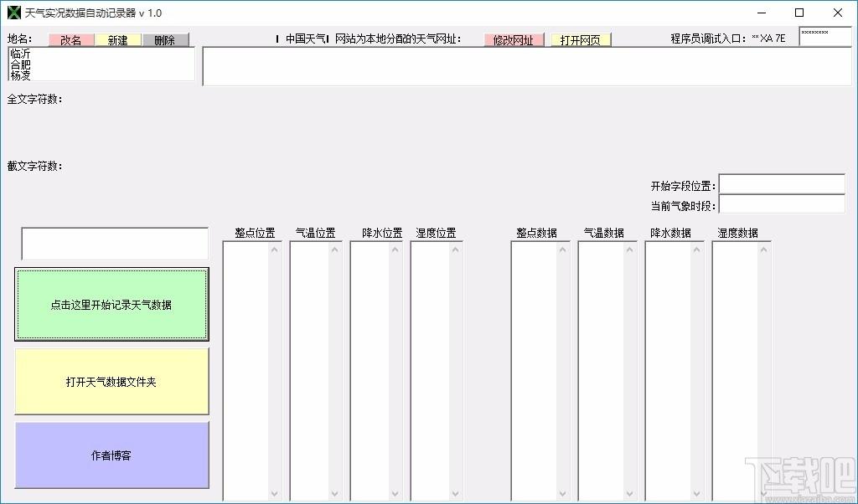Click up arrow of 湿度数据 scrollbar
The height and width of the screenshot is (504, 858).
(x=763, y=249)
